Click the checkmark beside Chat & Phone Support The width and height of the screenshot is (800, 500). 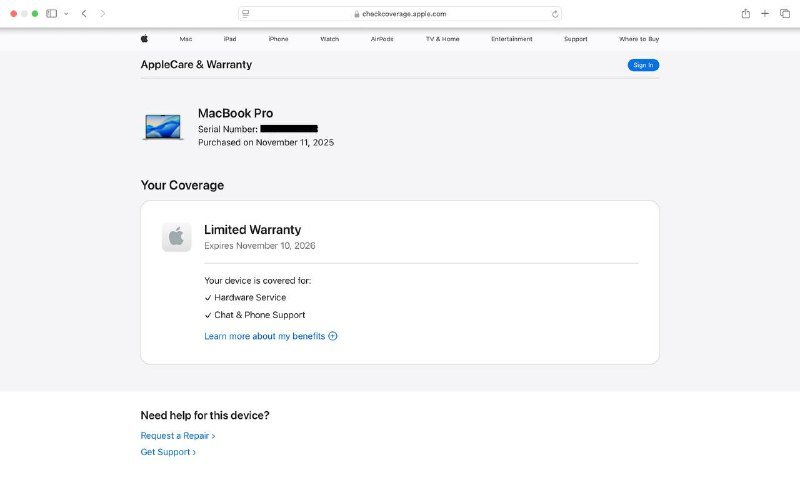[x=208, y=315]
